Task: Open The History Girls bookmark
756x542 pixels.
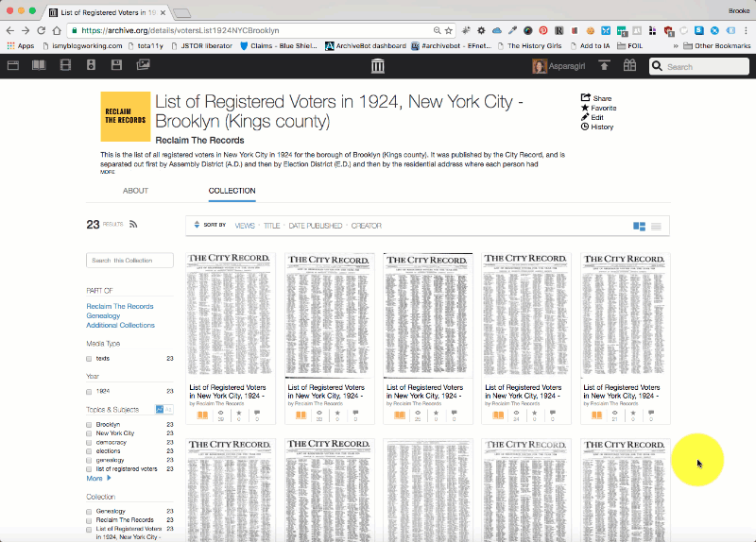Action: click(x=530, y=45)
